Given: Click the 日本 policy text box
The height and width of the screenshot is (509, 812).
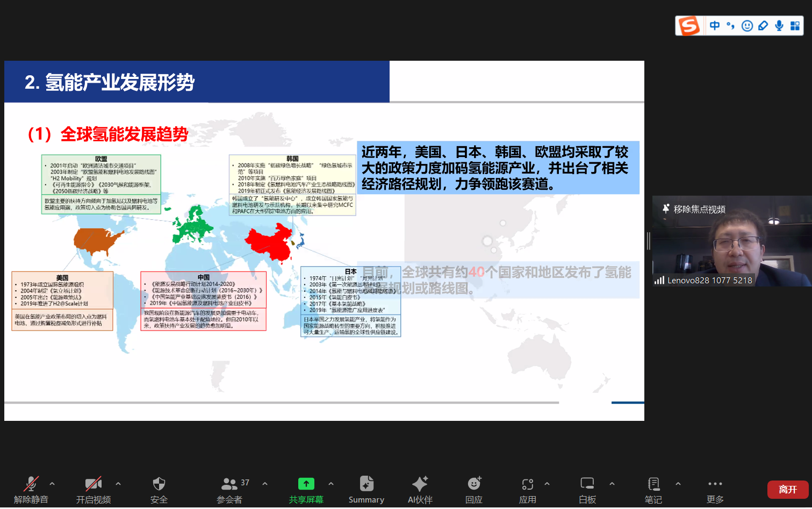Looking at the screenshot, I should tap(351, 302).
